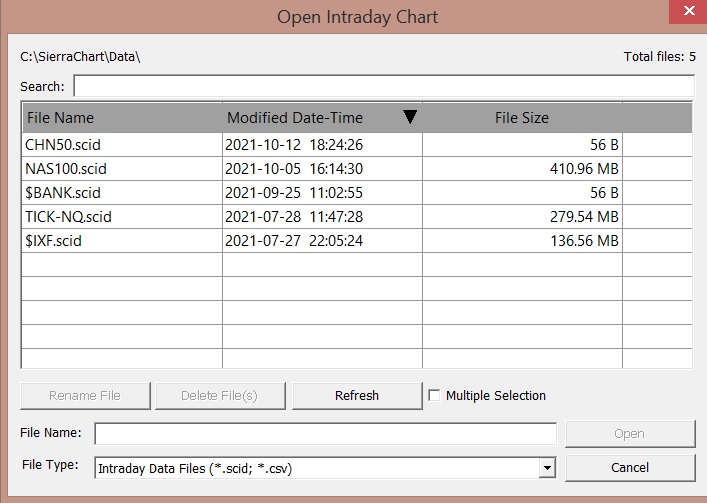Highlight the $IXF.scid file
The width and height of the screenshot is (707, 503).
coord(59,241)
